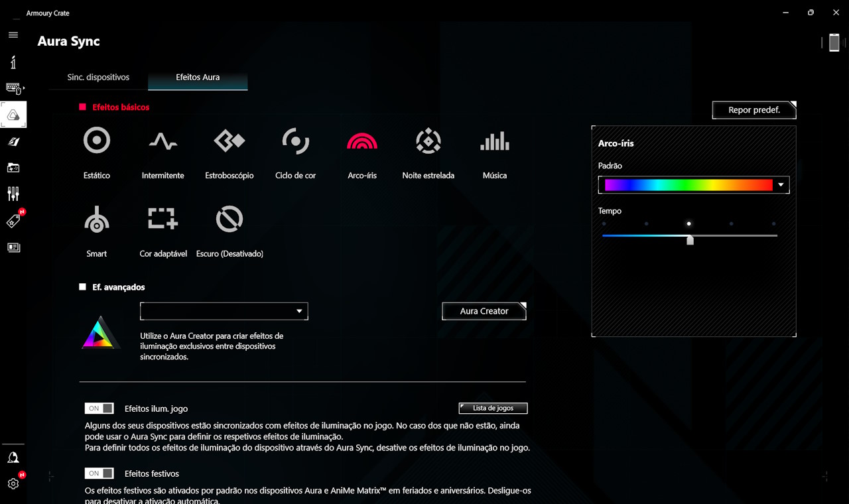Open the News newspaper icon in sidebar
849x504 pixels.
[x=13, y=247]
